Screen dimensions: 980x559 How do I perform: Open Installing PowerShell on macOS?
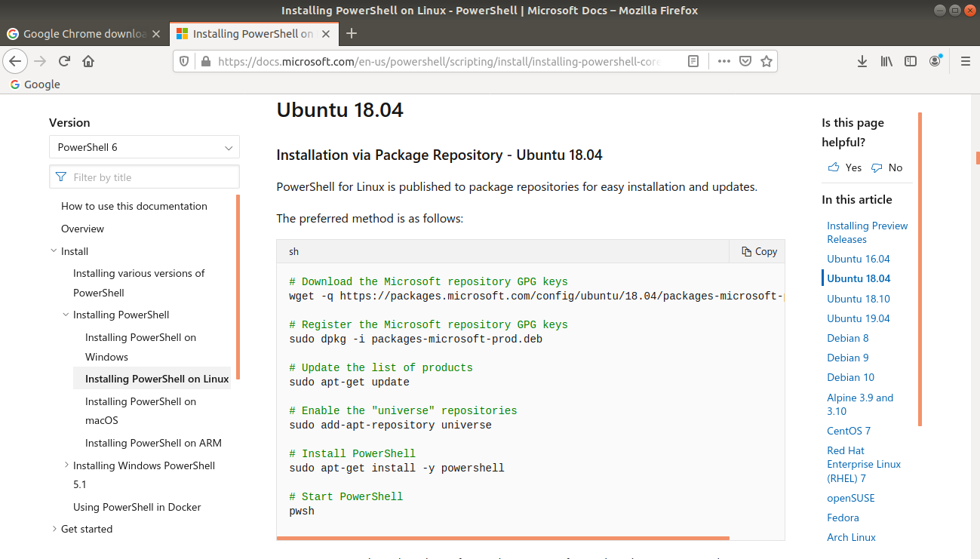pos(140,411)
